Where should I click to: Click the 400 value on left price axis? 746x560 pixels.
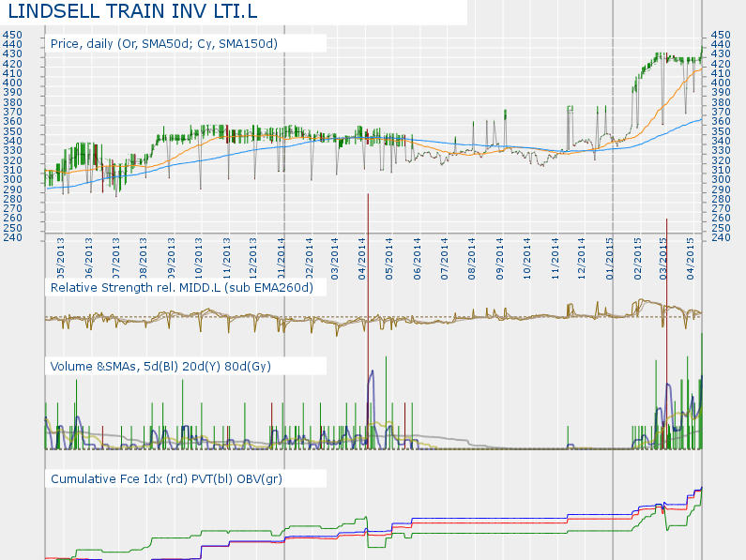(12, 83)
